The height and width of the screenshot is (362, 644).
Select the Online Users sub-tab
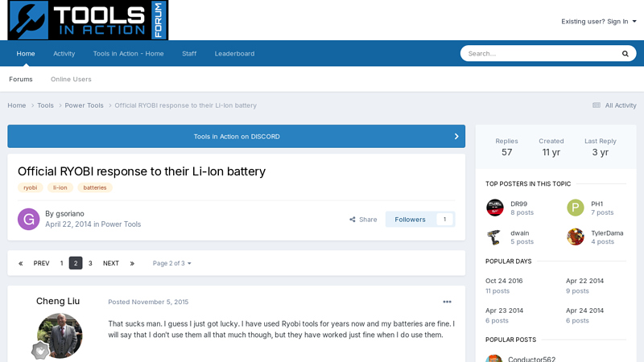click(x=71, y=79)
